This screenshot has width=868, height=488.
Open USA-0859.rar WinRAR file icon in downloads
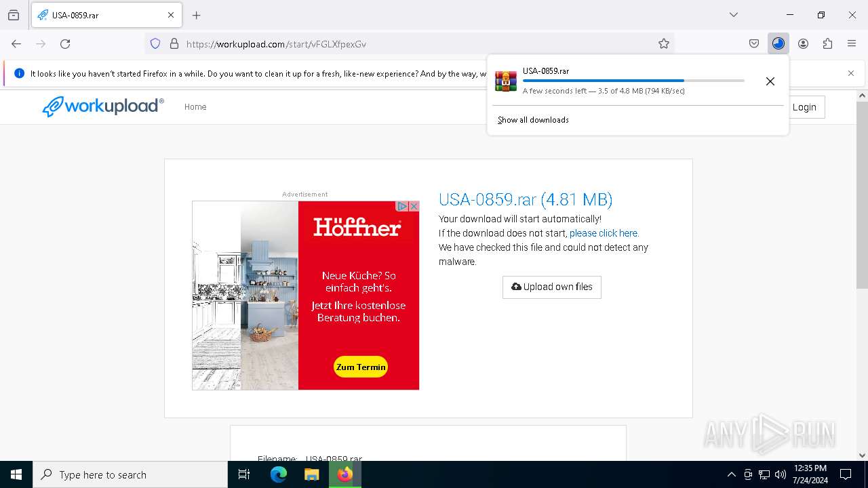[x=506, y=81]
